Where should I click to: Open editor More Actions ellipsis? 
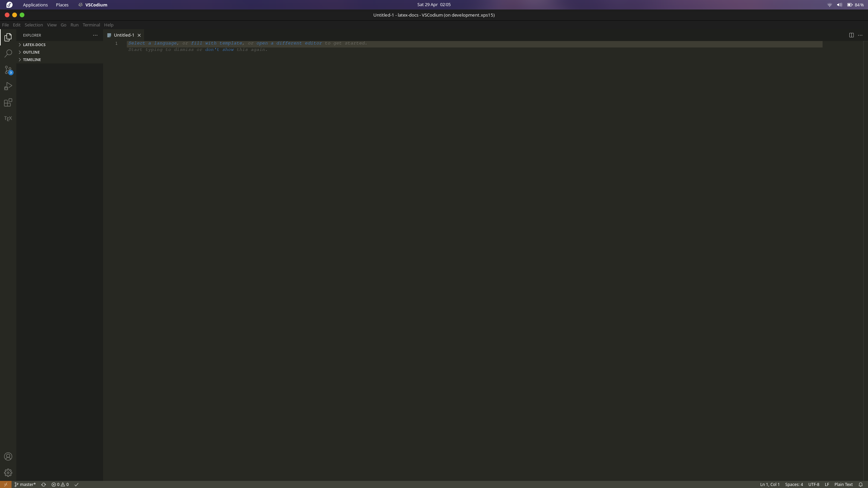(860, 35)
